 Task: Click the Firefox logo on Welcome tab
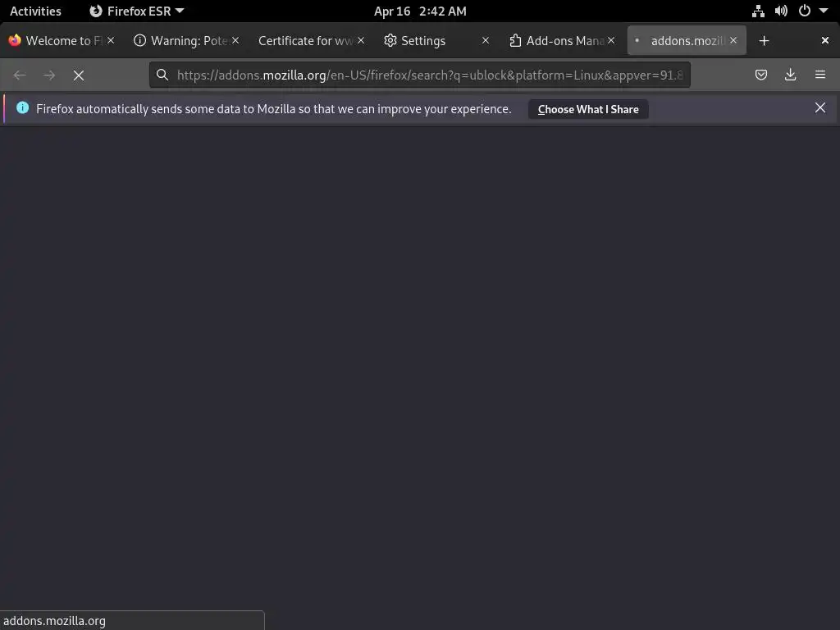(15, 40)
